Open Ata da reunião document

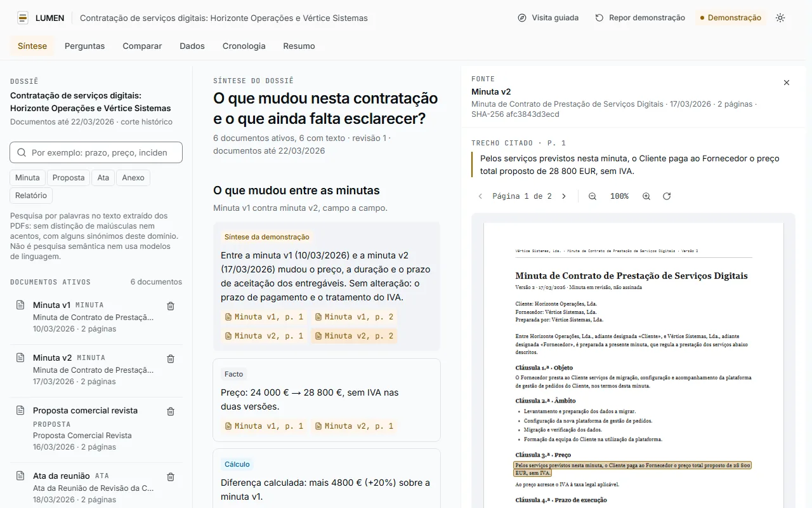click(x=86, y=488)
